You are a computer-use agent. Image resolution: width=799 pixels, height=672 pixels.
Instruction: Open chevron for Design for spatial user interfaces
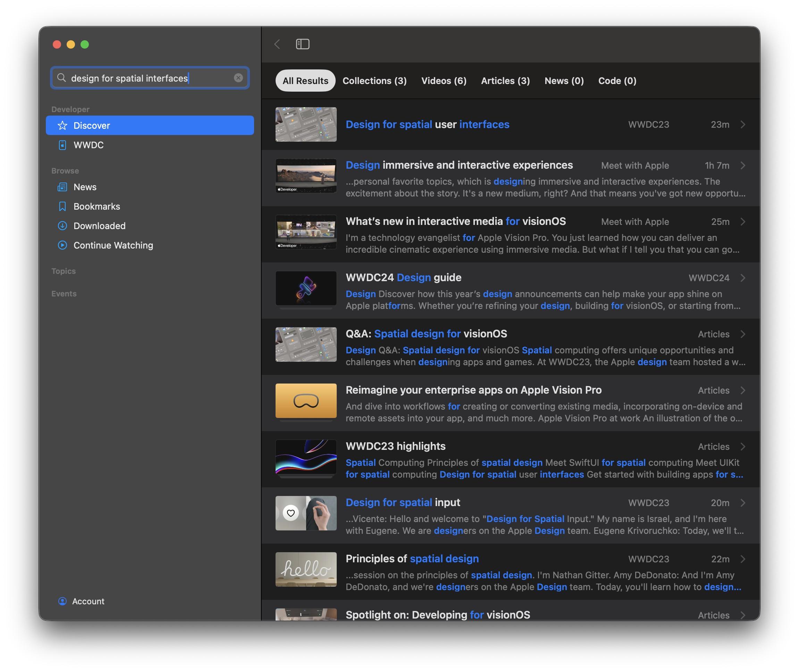(x=743, y=125)
